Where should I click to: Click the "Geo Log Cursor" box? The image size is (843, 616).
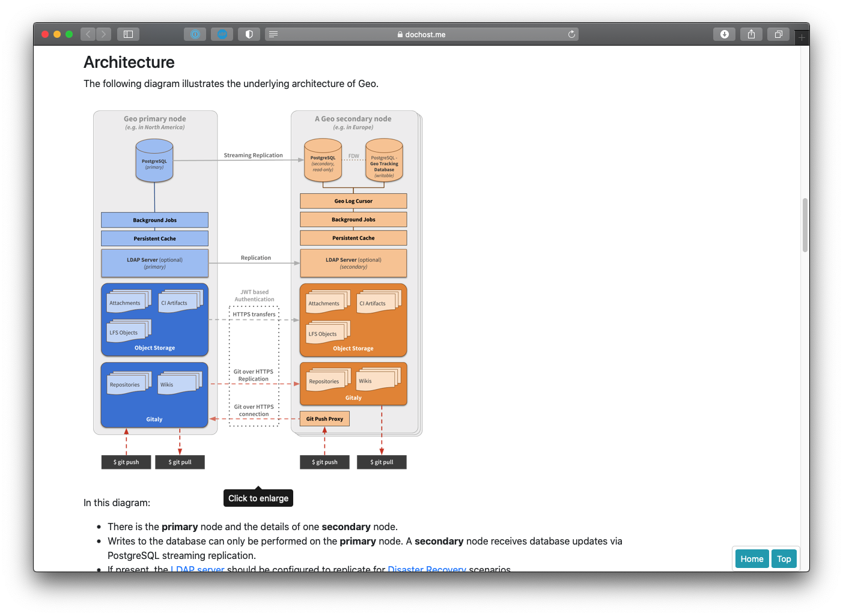[x=353, y=201]
